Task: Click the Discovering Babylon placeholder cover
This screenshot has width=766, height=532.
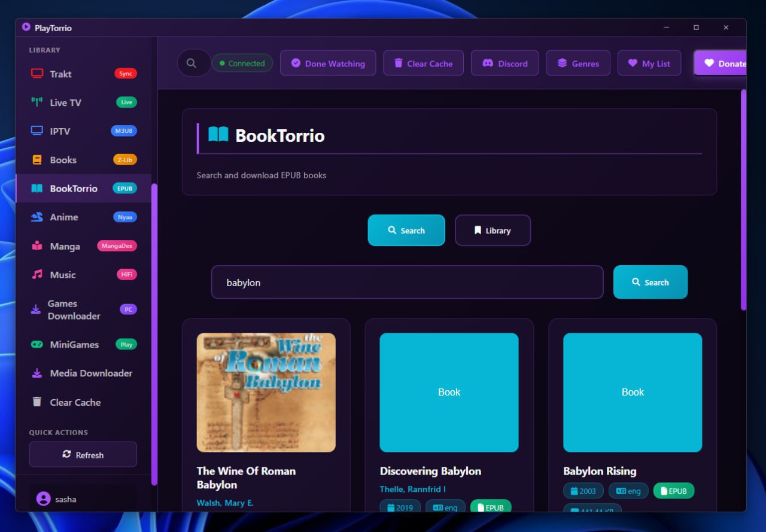Action: point(449,393)
